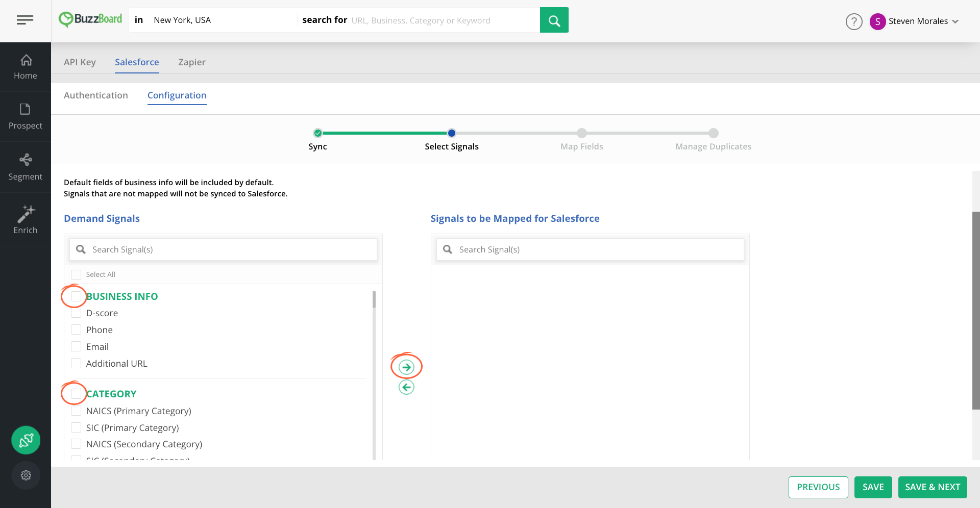Check the NAICS (Secondary Category) checkbox
This screenshot has width=980, height=508.
tap(76, 444)
